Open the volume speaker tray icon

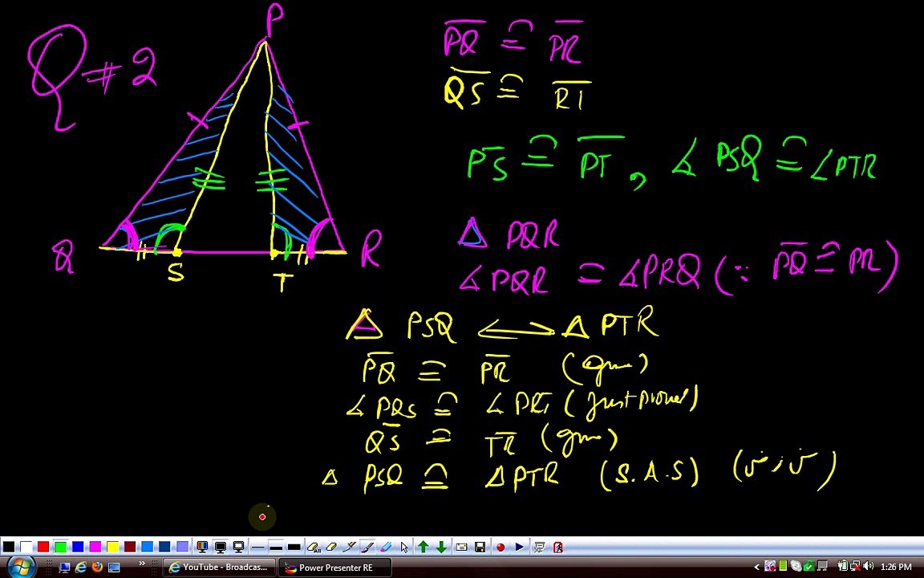[x=868, y=566]
